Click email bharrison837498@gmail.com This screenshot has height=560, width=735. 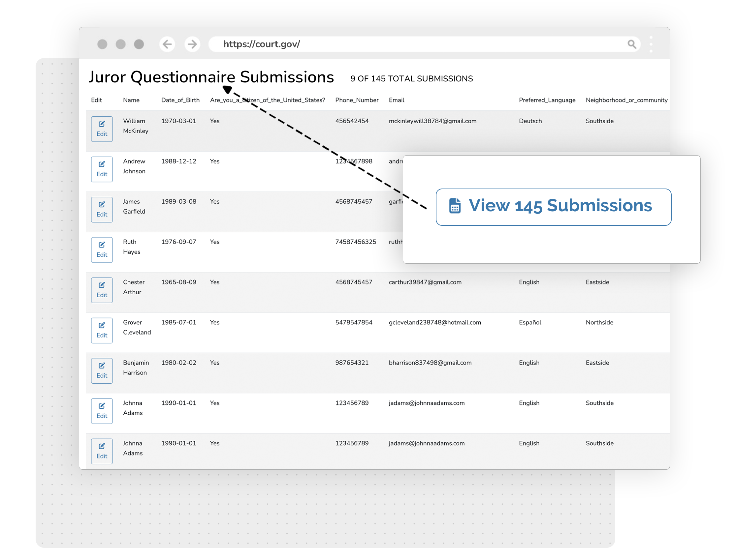coord(430,363)
